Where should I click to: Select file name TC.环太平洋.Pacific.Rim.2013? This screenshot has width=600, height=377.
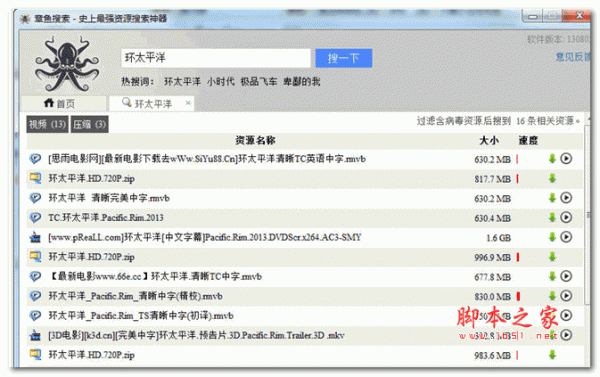pos(106,218)
